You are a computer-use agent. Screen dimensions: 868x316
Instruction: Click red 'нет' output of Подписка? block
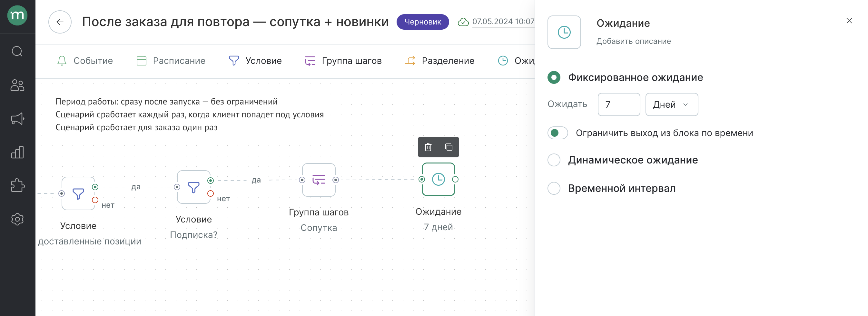point(210,194)
